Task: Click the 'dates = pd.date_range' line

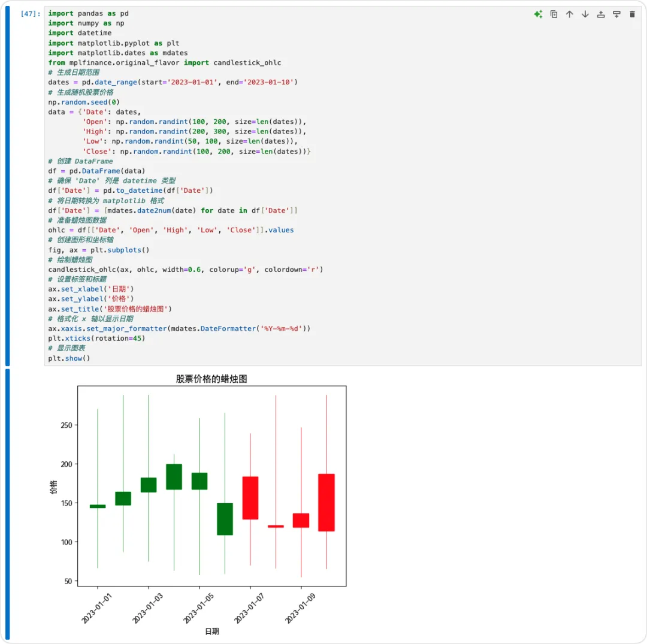Action: pyautogui.click(x=173, y=83)
